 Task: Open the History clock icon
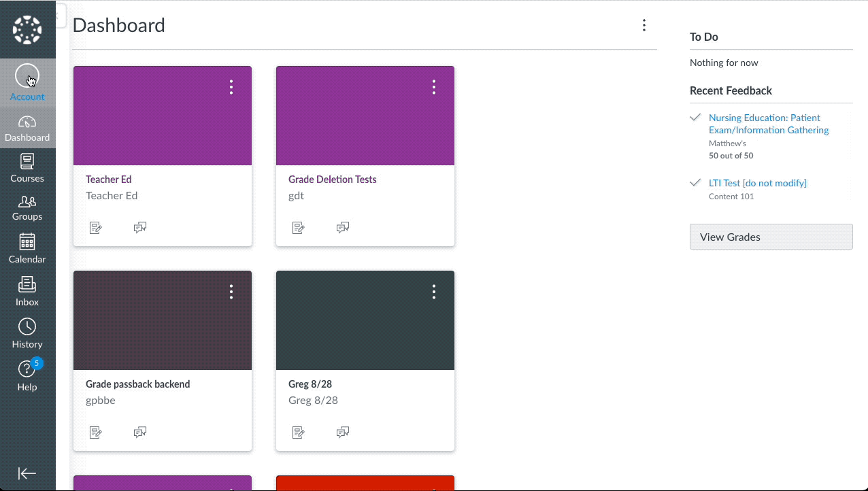tap(27, 326)
